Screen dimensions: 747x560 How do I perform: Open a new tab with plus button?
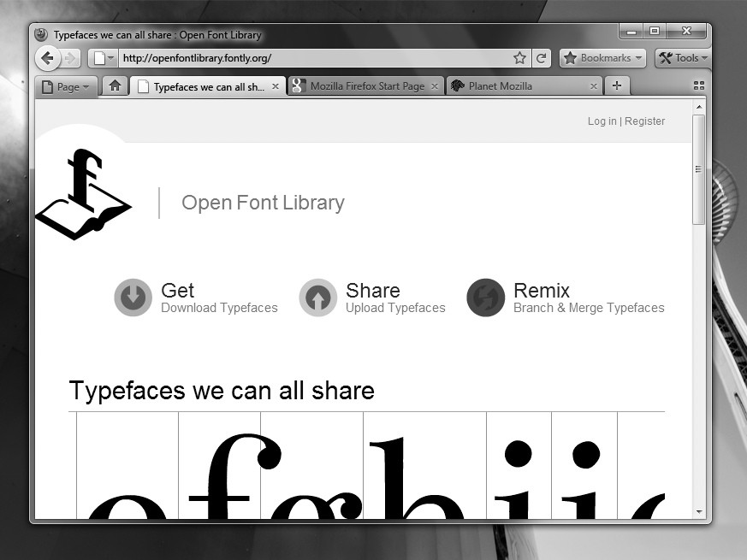(617, 85)
